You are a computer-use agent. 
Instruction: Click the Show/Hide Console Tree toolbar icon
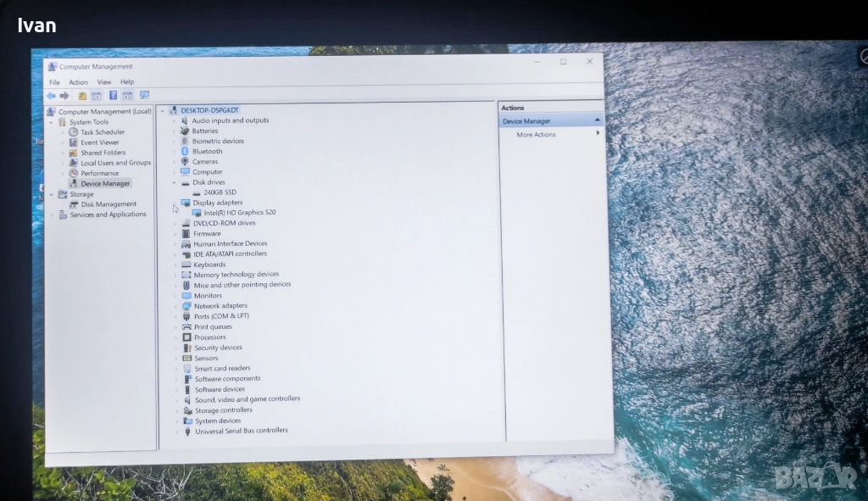pos(96,96)
